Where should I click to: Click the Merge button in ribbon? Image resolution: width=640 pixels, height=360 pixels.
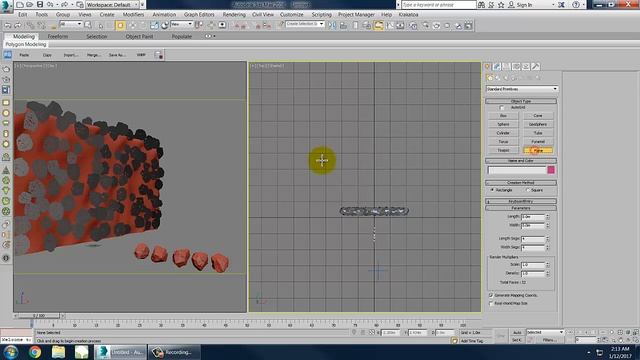(x=93, y=55)
